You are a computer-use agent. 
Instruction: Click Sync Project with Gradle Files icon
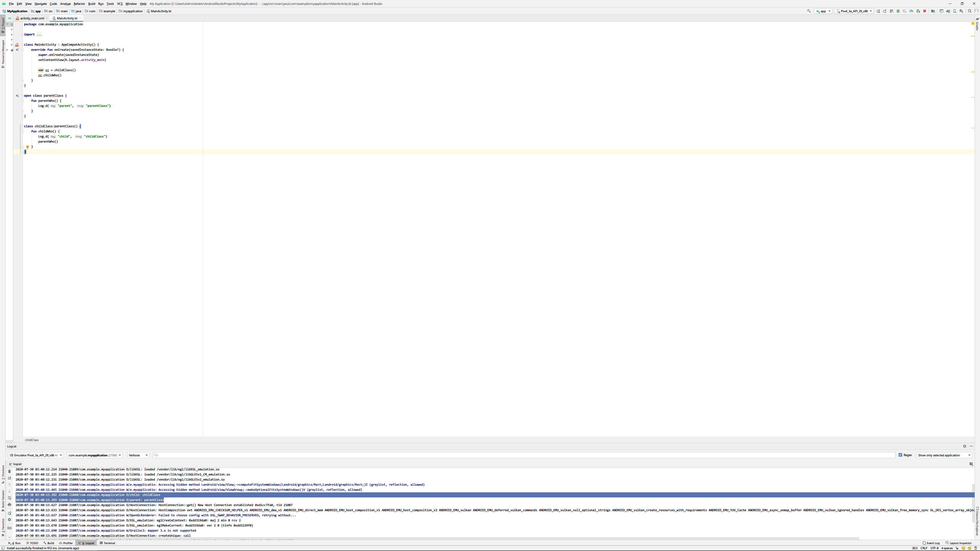coord(948,11)
